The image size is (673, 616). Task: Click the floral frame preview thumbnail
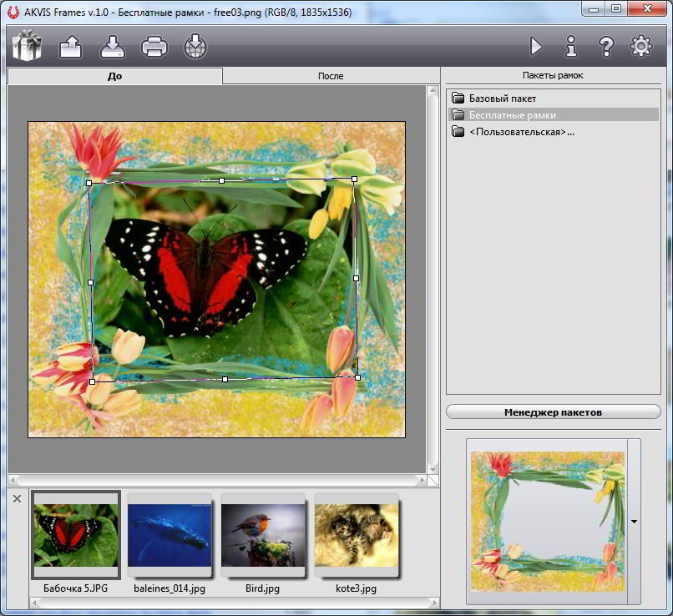pos(548,522)
